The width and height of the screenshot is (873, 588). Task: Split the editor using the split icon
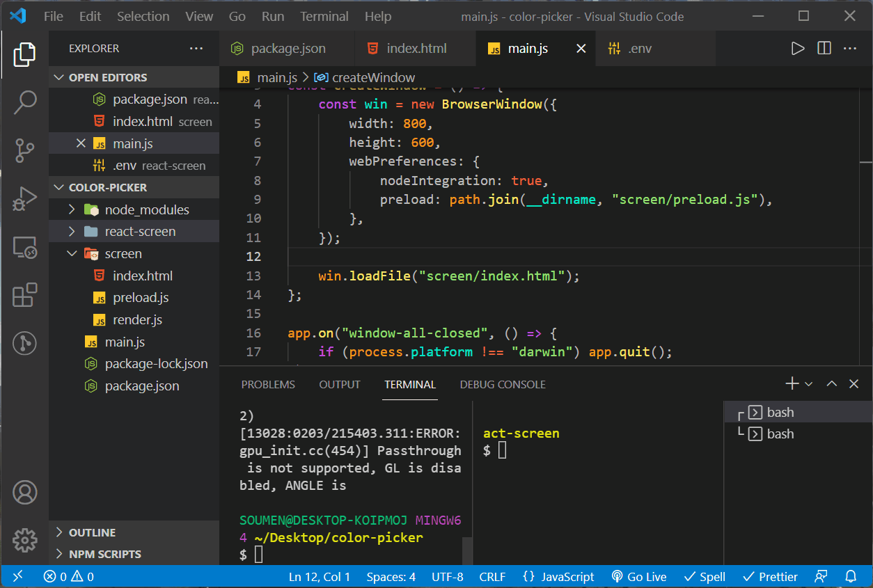[824, 48]
